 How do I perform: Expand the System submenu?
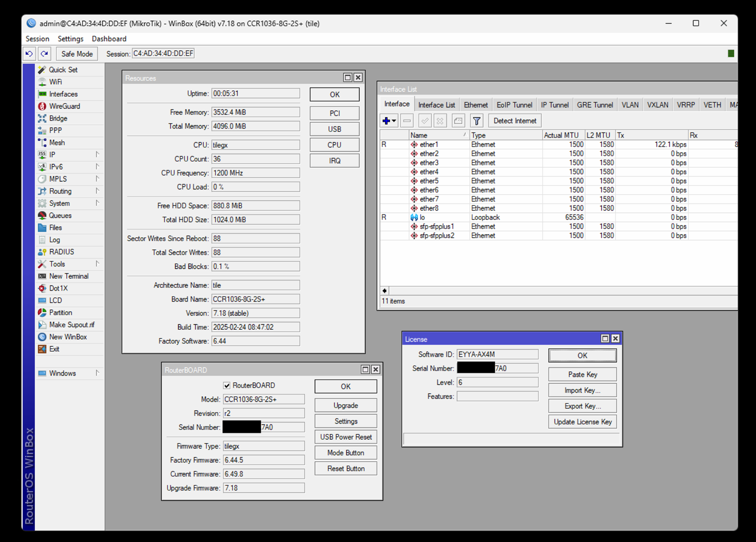[x=97, y=203]
